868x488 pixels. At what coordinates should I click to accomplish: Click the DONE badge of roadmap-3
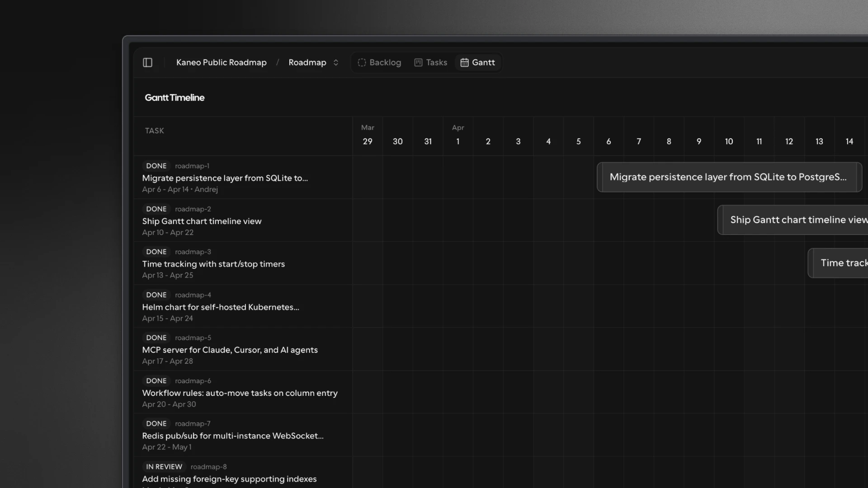tap(156, 252)
